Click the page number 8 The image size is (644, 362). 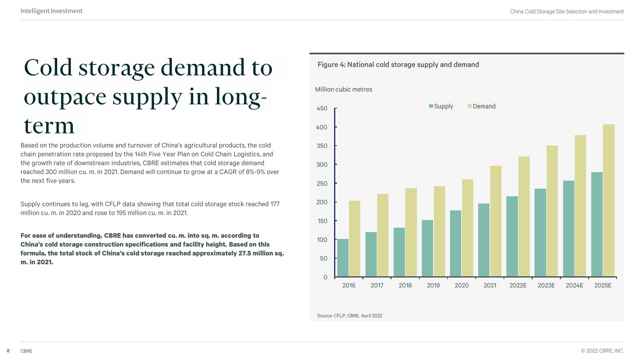click(8, 351)
